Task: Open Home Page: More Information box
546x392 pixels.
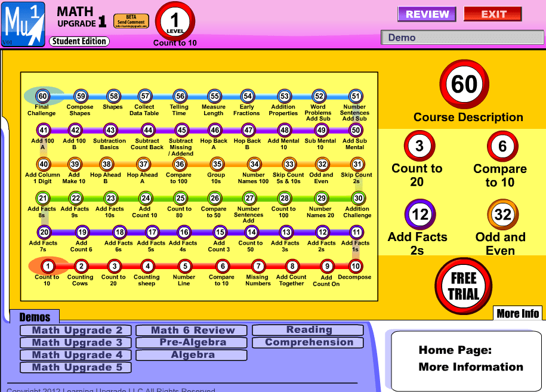Action: coord(467,360)
